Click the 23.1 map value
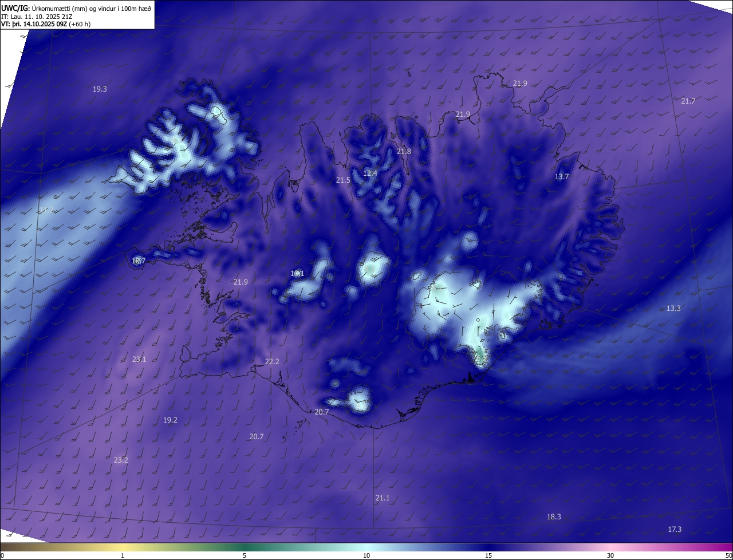733x560 pixels. coord(139,359)
